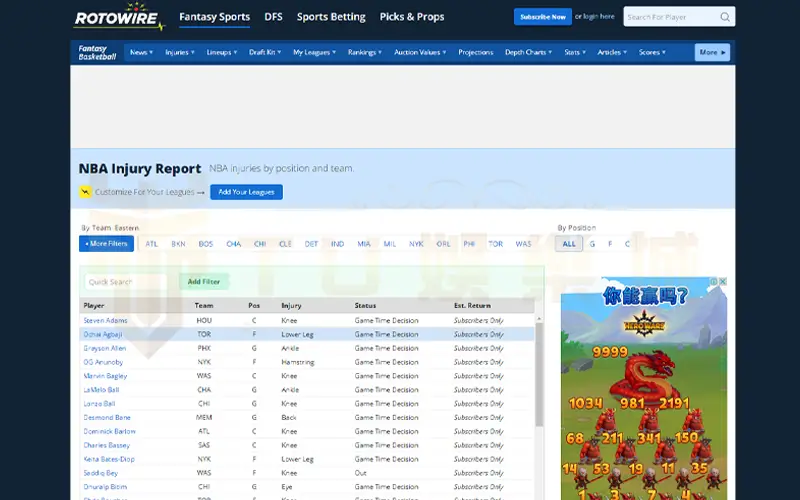Image resolution: width=800 pixels, height=500 pixels.
Task: Open the Steven Adams player link
Action: pos(106,320)
